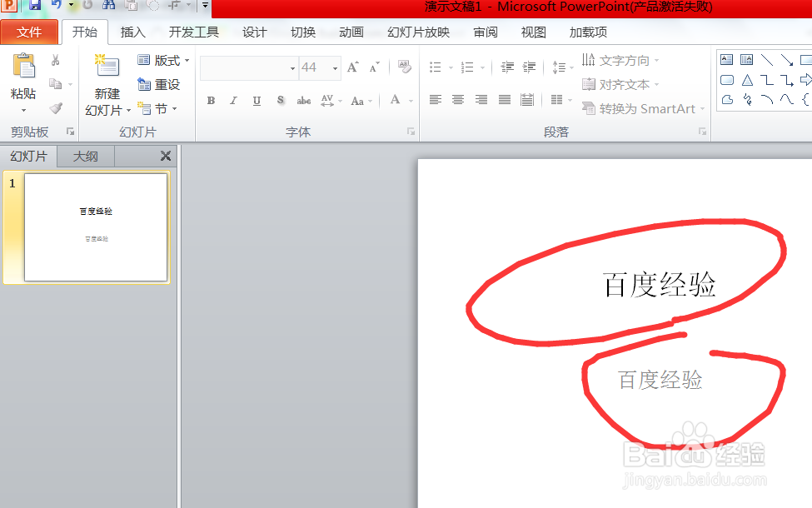Click the bullets list icon
Viewport: 812px width, 508px height.
[x=436, y=67]
